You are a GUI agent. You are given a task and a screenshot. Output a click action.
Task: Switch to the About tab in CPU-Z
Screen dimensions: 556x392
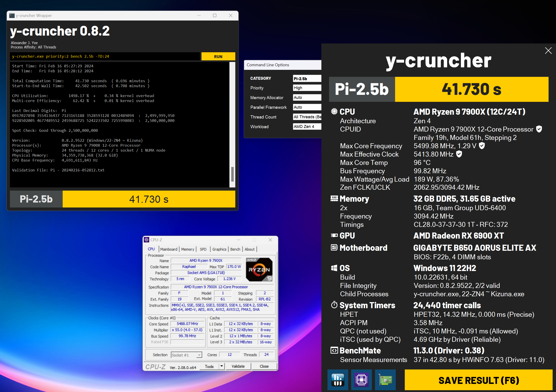click(x=250, y=249)
